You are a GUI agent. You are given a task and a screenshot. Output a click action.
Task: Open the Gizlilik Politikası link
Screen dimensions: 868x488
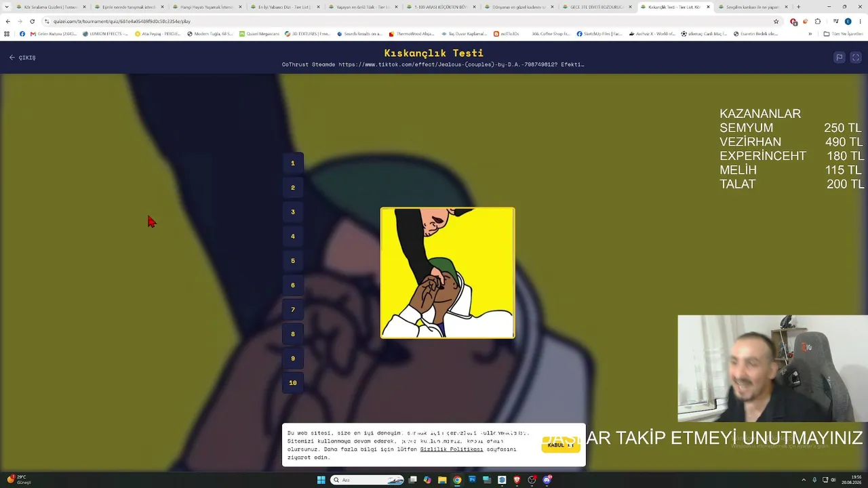tap(452, 449)
